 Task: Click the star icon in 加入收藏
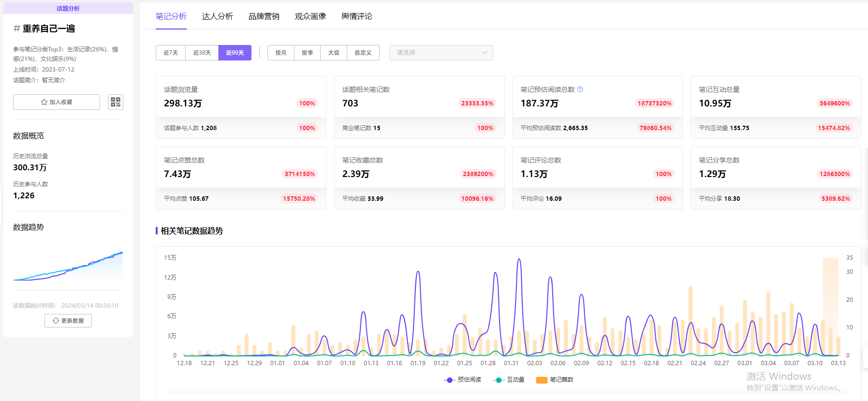point(44,102)
